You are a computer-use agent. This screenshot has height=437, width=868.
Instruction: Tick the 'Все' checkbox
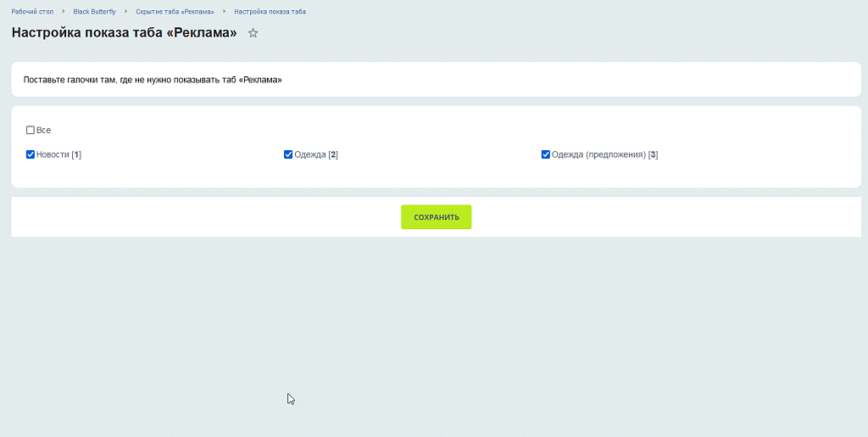31,131
